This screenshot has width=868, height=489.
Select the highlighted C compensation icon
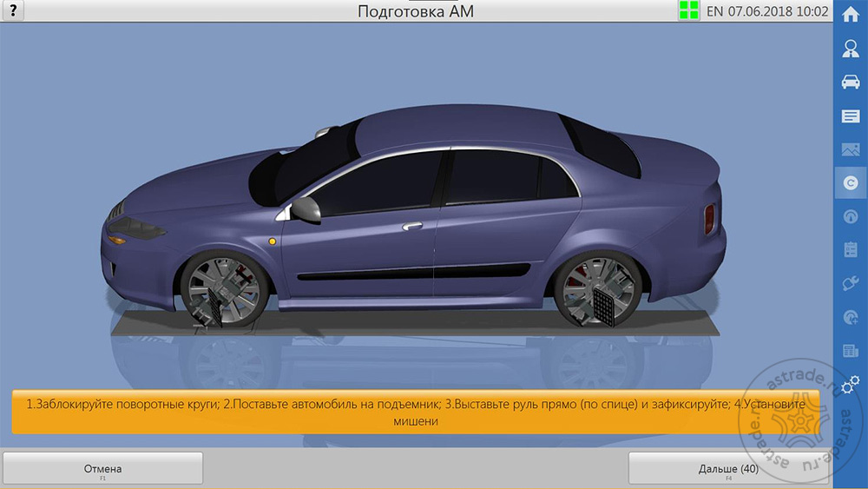851,182
